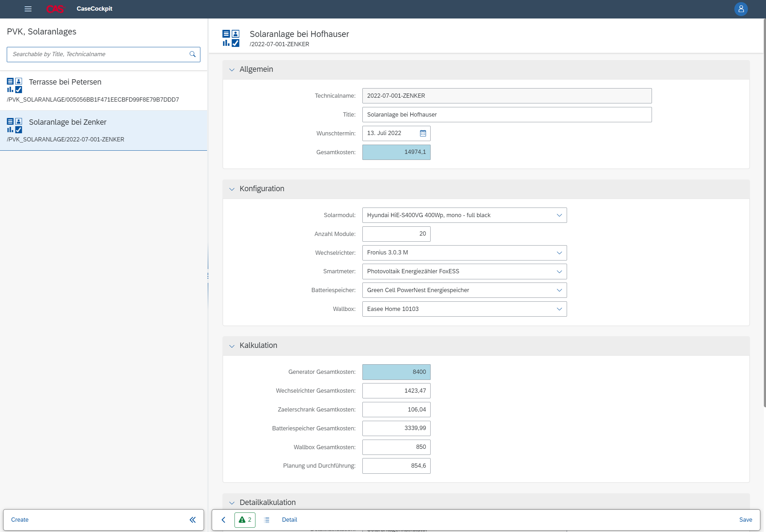766x532 pixels.
Task: Collapse the Detailkalkulation section
Action: [232, 503]
